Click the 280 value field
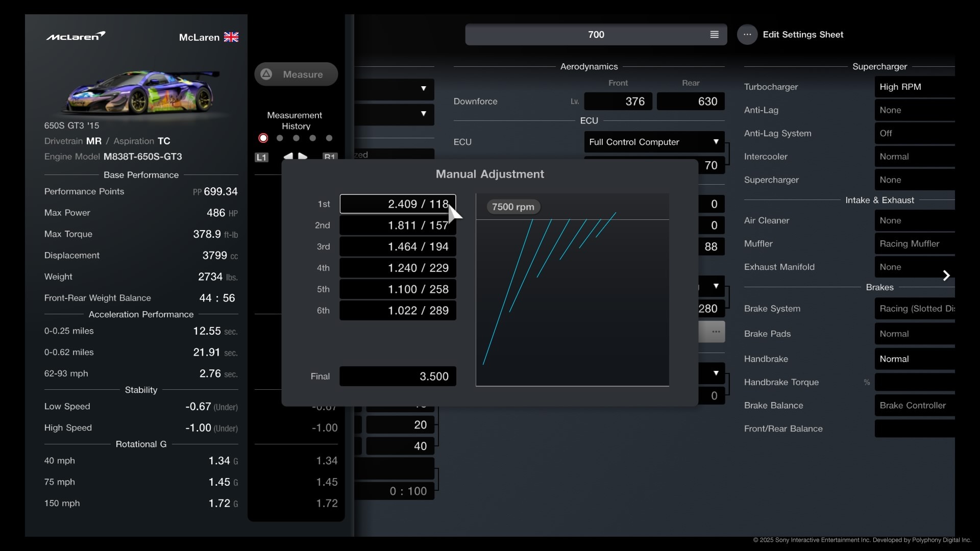Image resolution: width=980 pixels, height=551 pixels. click(711, 309)
